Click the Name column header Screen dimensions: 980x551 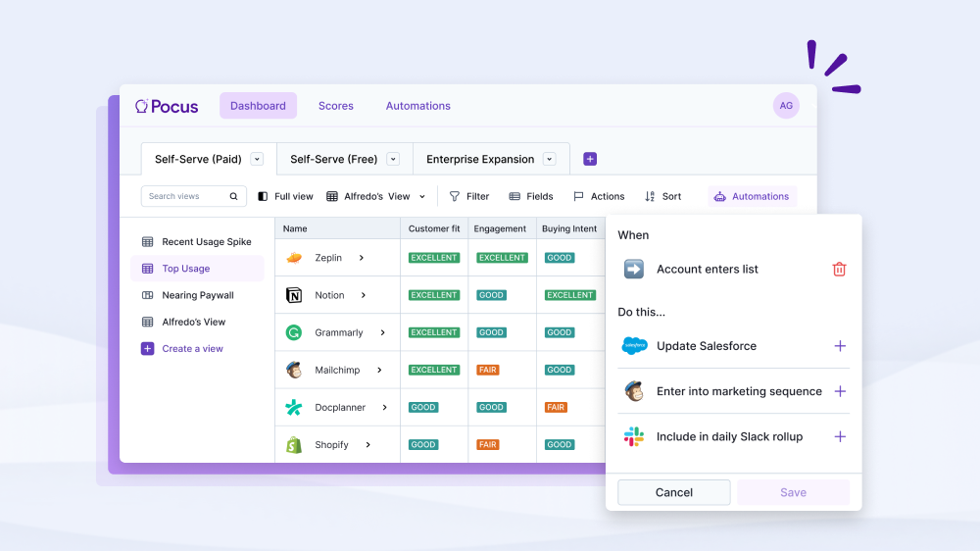click(337, 228)
